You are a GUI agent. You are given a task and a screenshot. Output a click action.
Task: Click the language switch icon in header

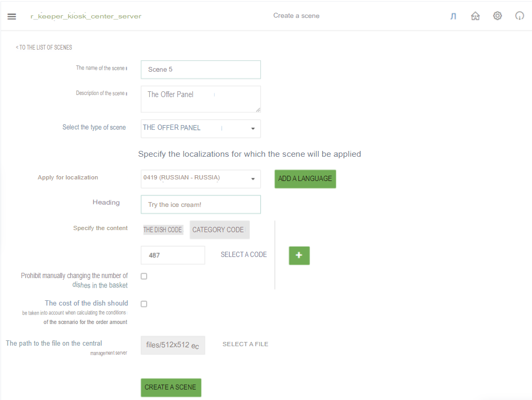453,16
